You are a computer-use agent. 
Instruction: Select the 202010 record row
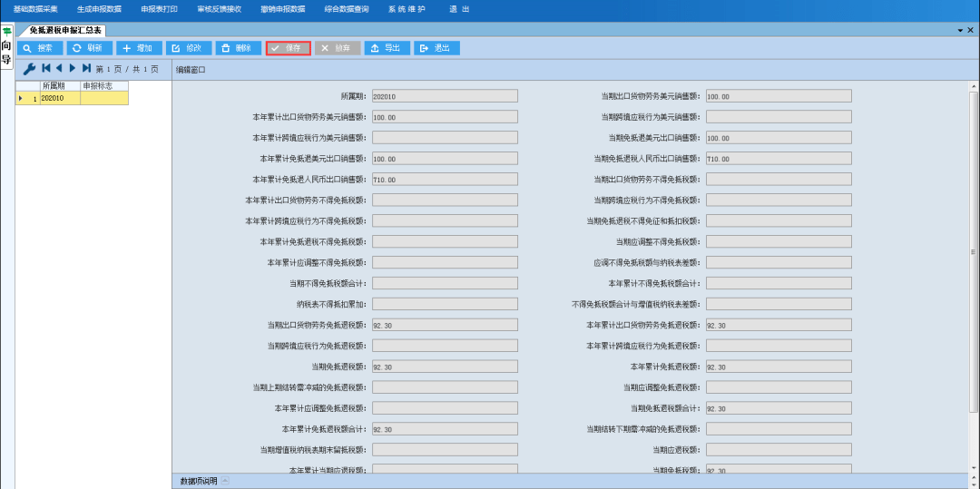coord(60,98)
